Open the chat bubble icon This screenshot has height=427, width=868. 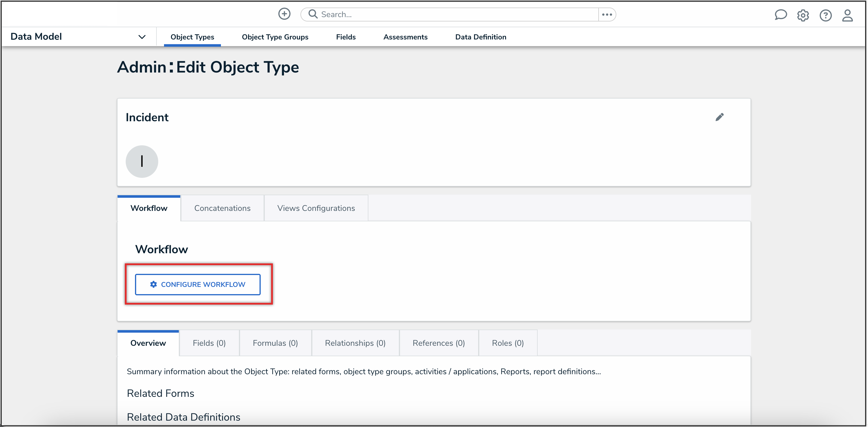781,15
